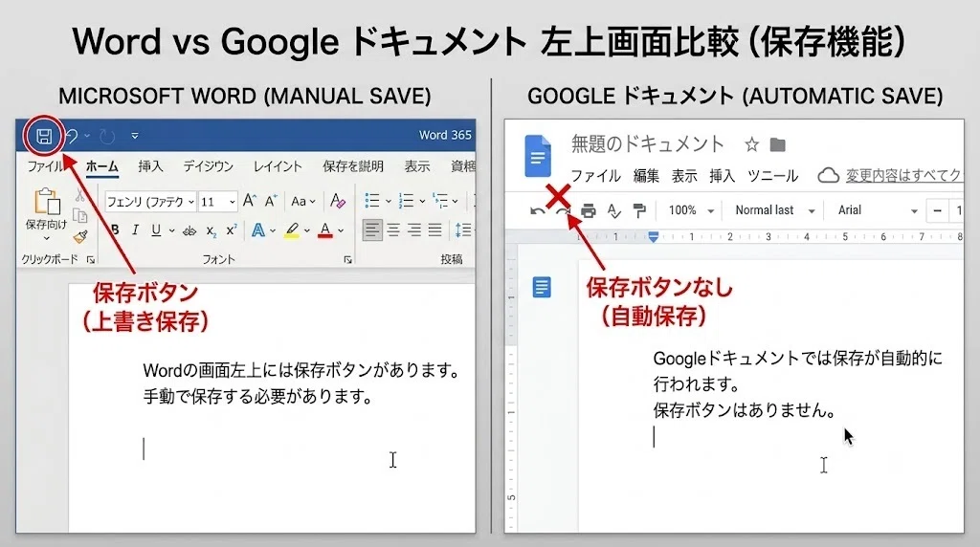
Task: Switch to the 挿入 tab in Word
Action: click(150, 166)
